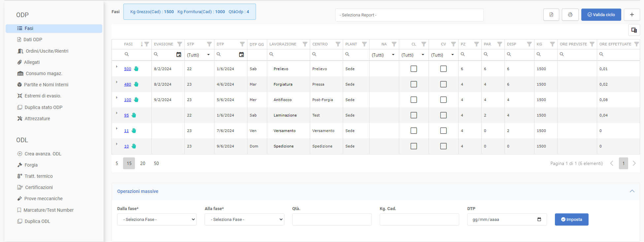Open phase 95 link
644x242 pixels.
coord(126,115)
